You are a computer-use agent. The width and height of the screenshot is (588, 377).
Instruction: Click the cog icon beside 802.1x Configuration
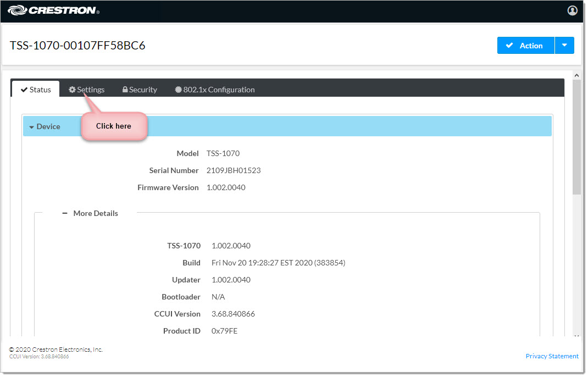tap(178, 90)
